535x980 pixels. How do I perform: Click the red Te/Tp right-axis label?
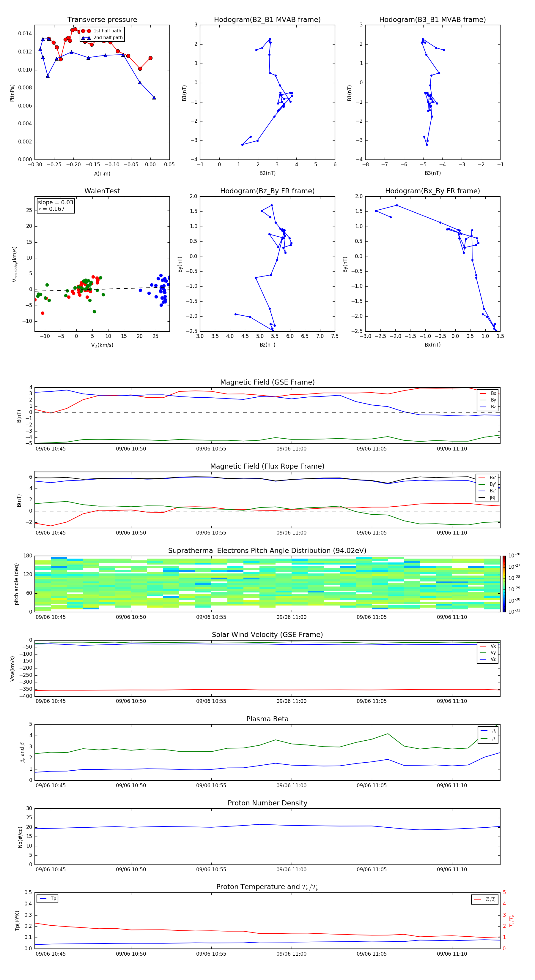pyautogui.click(x=512, y=921)
